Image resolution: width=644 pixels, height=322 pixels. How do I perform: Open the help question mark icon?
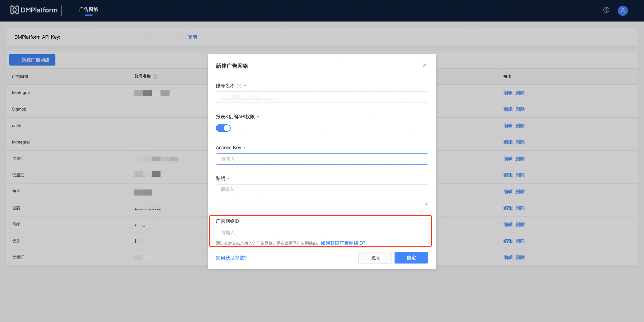coord(606,10)
